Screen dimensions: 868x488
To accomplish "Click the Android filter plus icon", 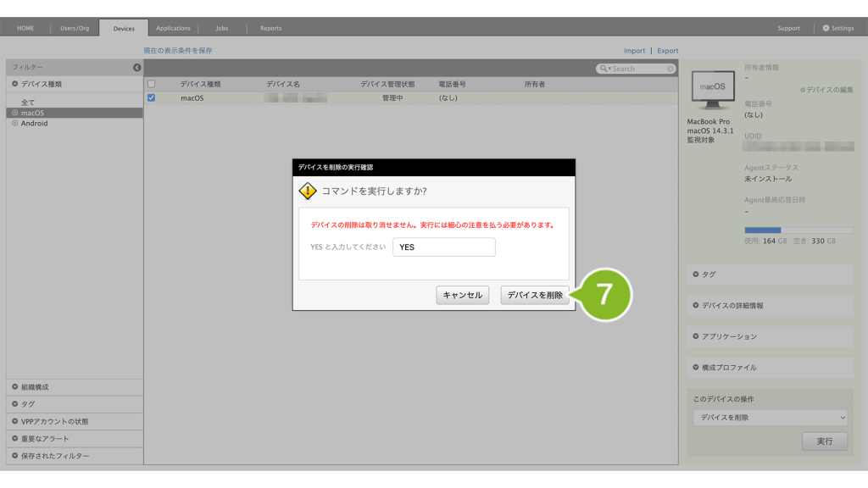I will (x=14, y=124).
